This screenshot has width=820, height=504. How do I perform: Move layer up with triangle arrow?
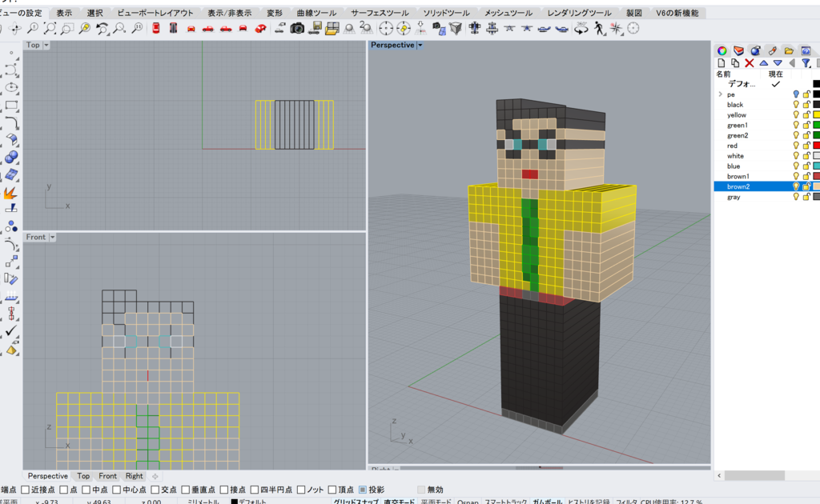[763, 63]
